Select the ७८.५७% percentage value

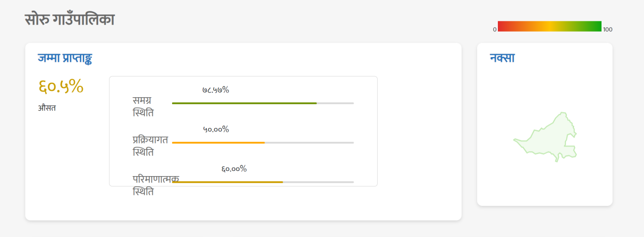[215, 90]
